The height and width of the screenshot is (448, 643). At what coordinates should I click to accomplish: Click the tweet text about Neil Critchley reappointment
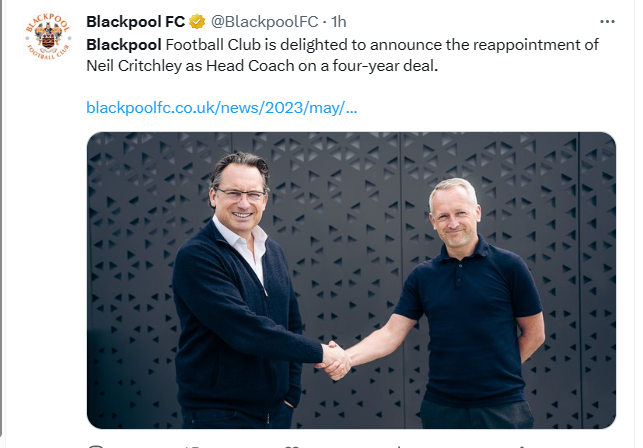[342, 55]
